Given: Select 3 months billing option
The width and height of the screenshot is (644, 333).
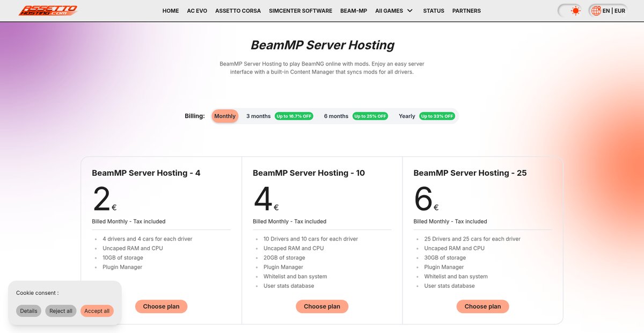Looking at the screenshot, I should click(x=259, y=116).
